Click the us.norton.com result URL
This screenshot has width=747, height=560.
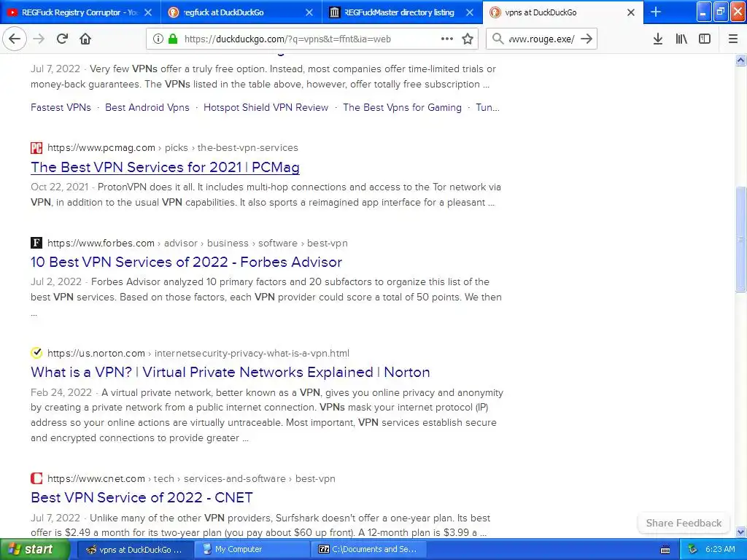[198, 354]
